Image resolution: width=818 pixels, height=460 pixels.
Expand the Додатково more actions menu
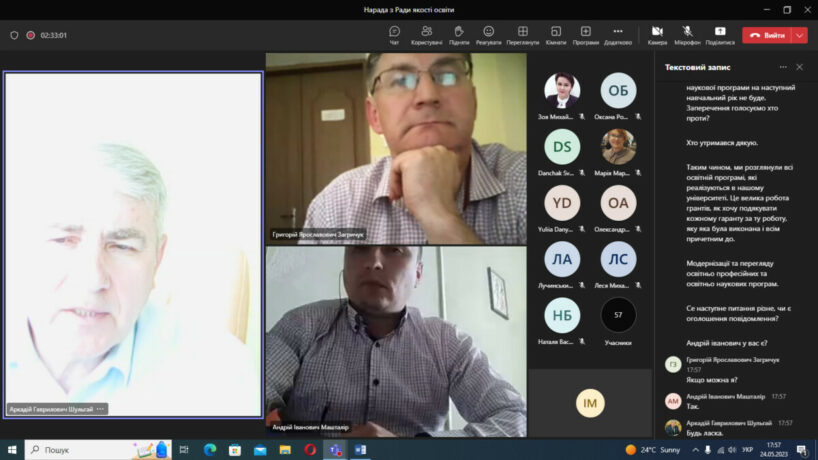click(618, 35)
